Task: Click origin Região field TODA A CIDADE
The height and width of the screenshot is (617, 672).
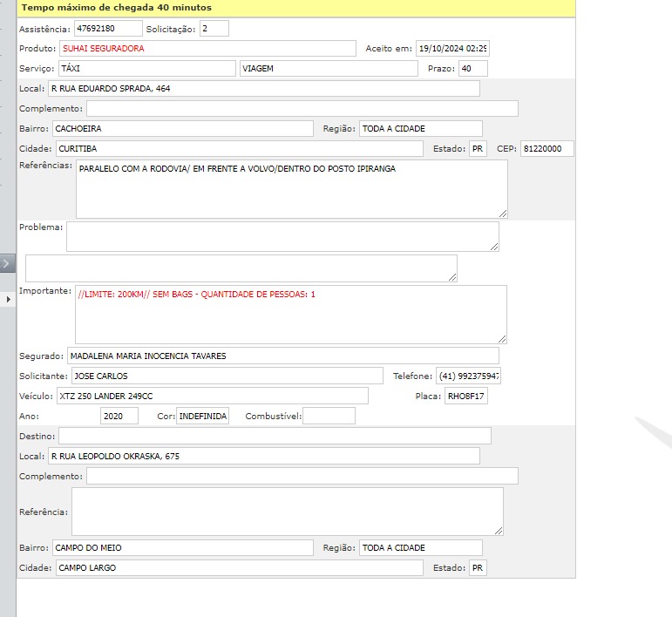Action: (x=421, y=129)
